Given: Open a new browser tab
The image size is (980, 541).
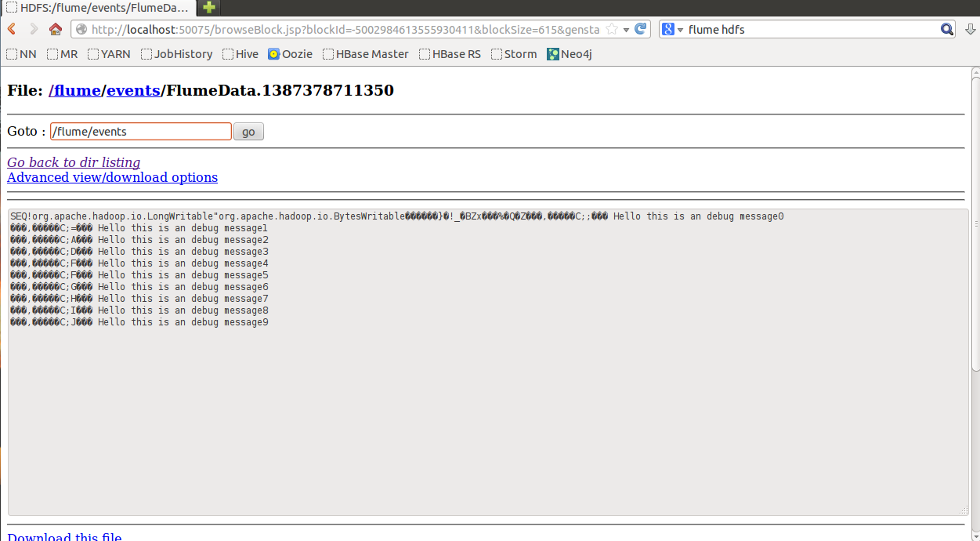Looking at the screenshot, I should (208, 6).
